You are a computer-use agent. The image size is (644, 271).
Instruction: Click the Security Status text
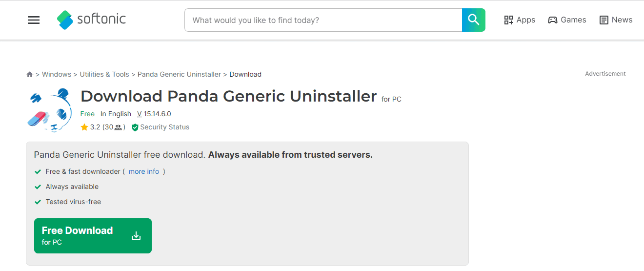pos(164,127)
